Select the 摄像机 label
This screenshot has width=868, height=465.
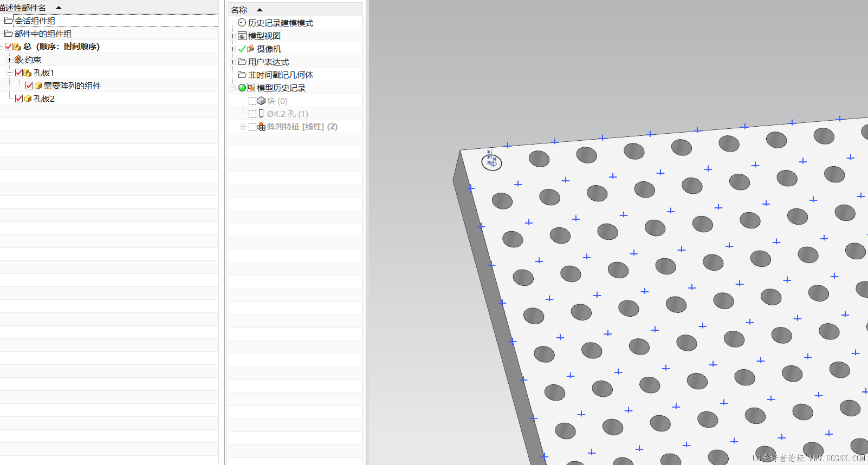[269, 49]
